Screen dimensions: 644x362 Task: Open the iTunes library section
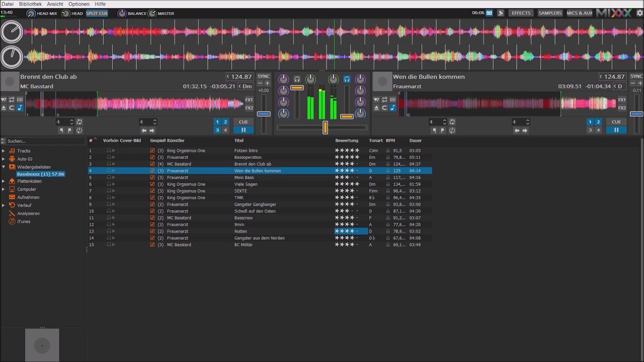(24, 221)
